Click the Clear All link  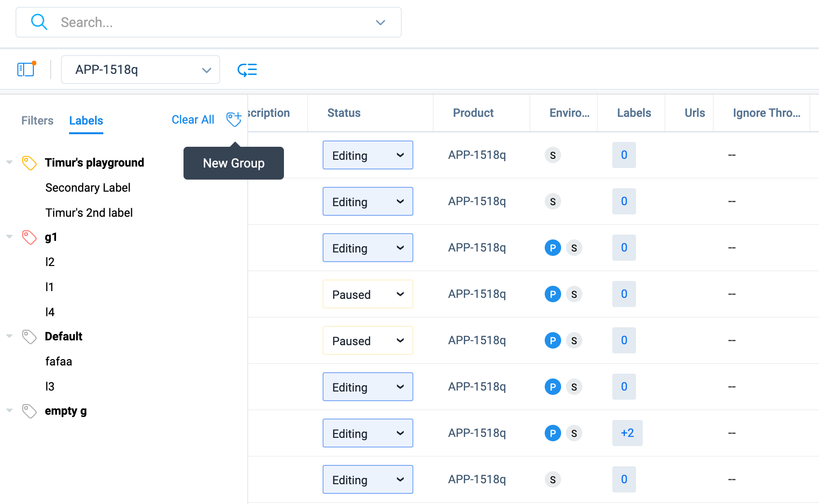[x=193, y=120]
